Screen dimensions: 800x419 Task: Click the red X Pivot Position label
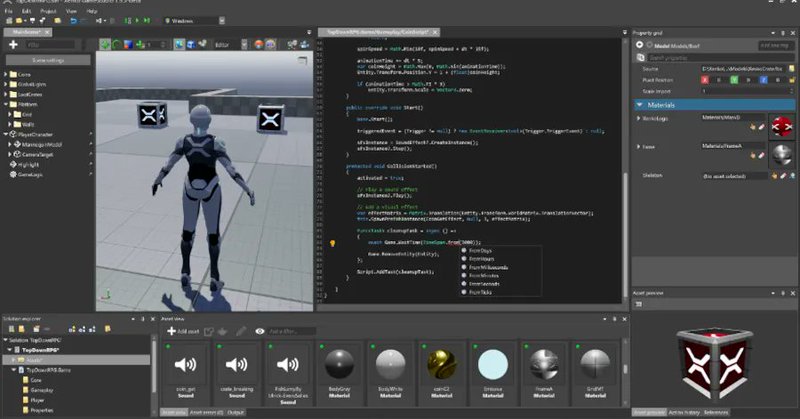(x=705, y=80)
